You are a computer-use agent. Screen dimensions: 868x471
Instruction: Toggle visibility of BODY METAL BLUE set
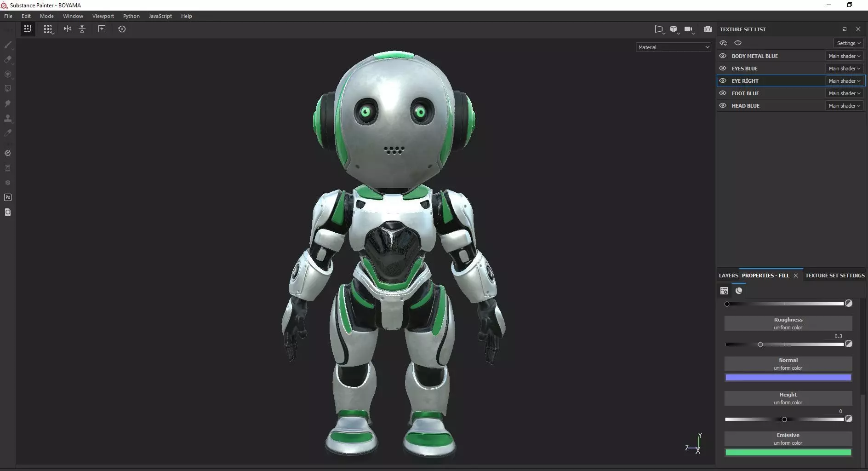[723, 56]
